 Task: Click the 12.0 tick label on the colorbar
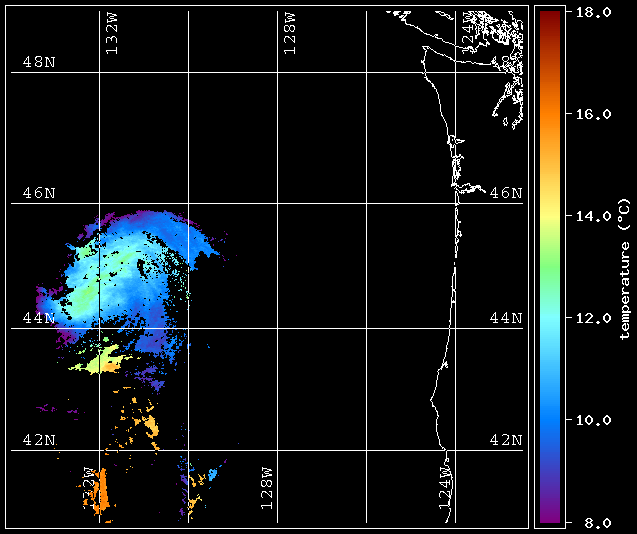coord(594,318)
